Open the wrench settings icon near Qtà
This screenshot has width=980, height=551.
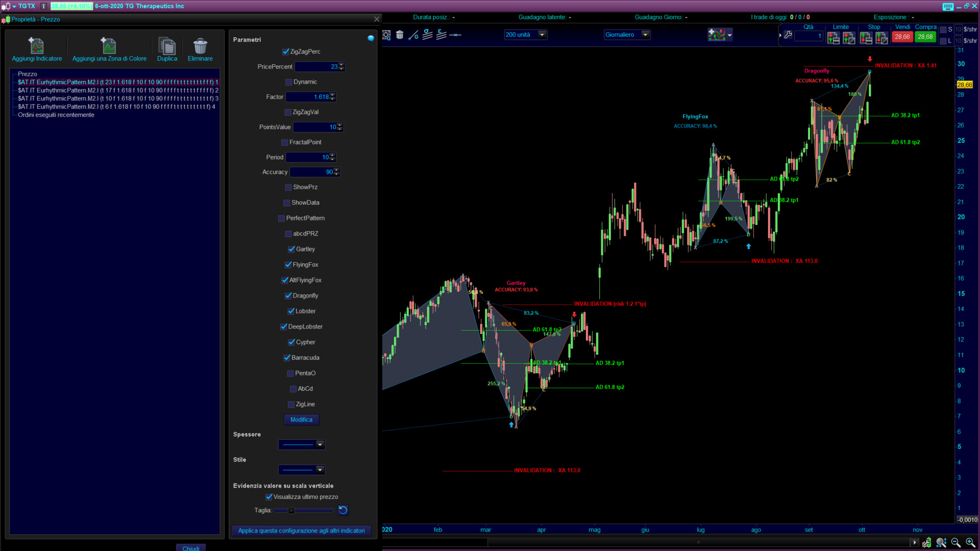click(788, 35)
